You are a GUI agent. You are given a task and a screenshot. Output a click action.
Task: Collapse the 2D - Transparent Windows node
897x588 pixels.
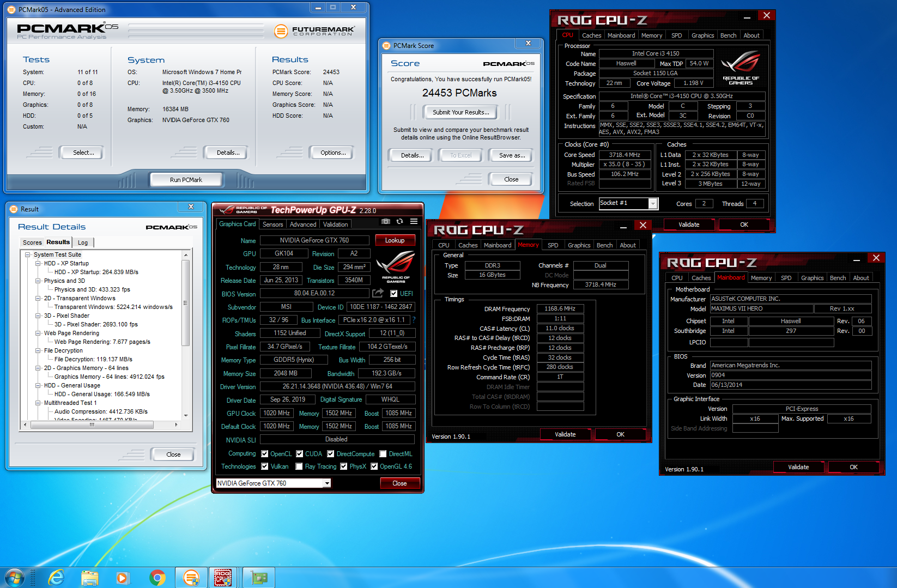coord(38,298)
